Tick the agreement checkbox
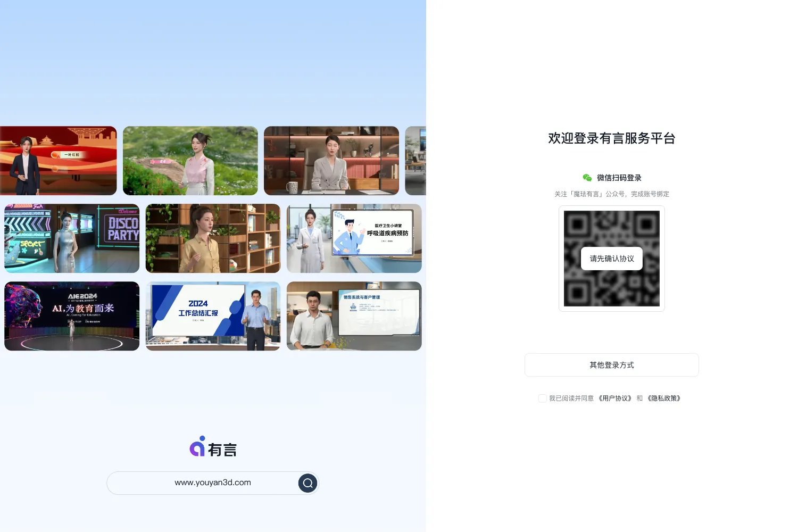The height and width of the screenshot is (532, 798). (542, 398)
